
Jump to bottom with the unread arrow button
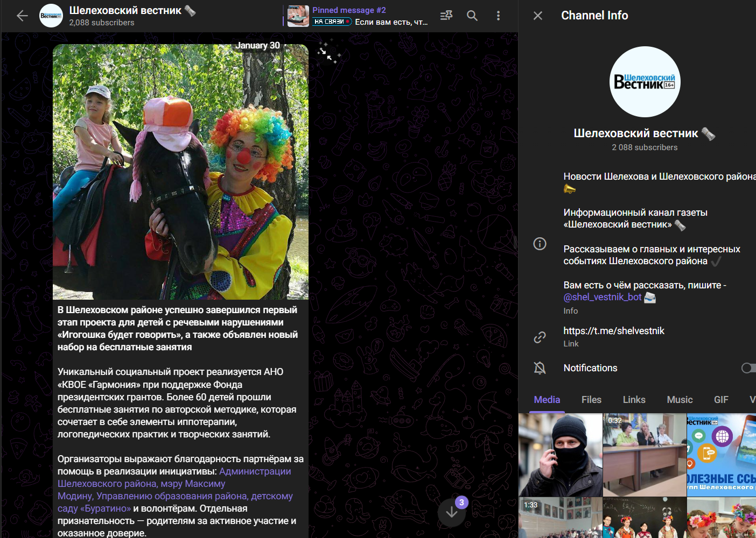coord(452,512)
